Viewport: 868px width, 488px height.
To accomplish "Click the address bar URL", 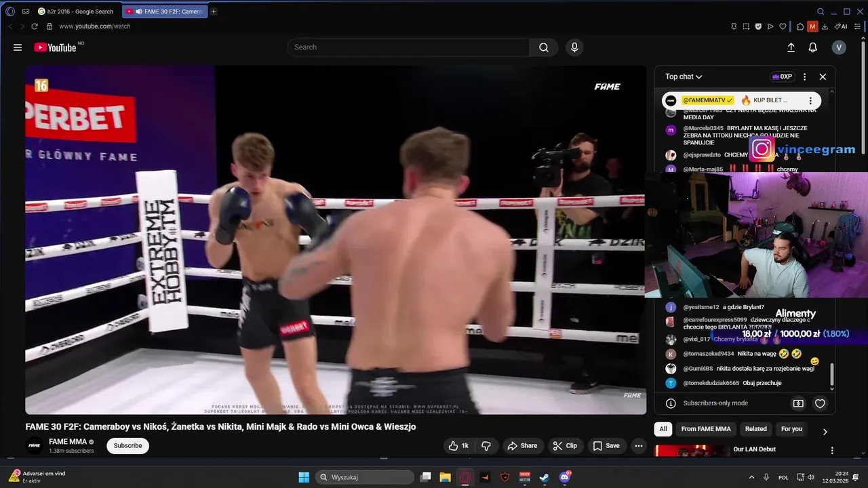I will 94,26.
